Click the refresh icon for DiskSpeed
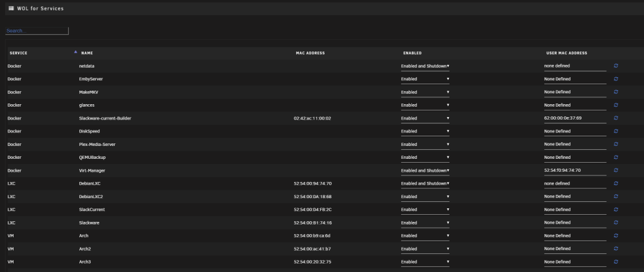 click(x=616, y=131)
